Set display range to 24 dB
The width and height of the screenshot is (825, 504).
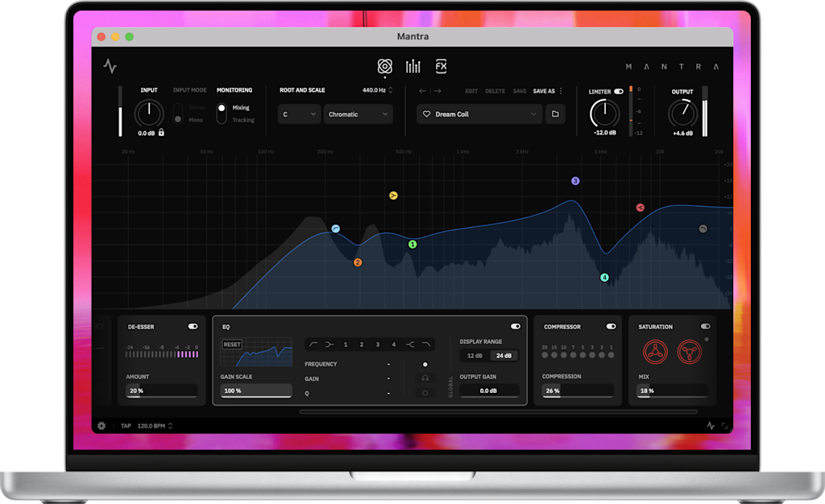coord(504,356)
